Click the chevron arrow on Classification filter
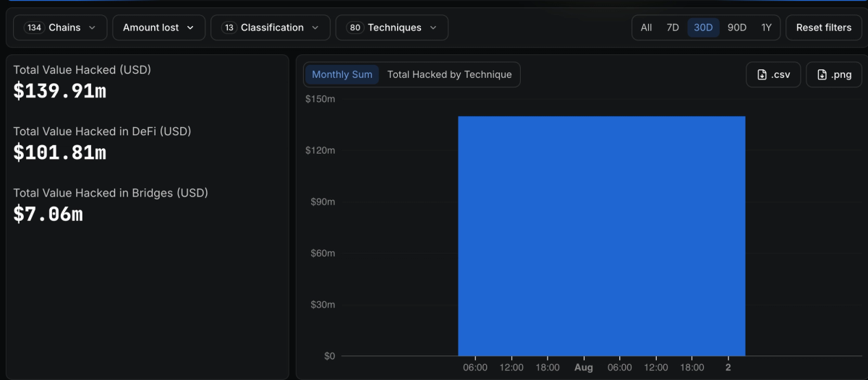868x380 pixels. pos(315,27)
